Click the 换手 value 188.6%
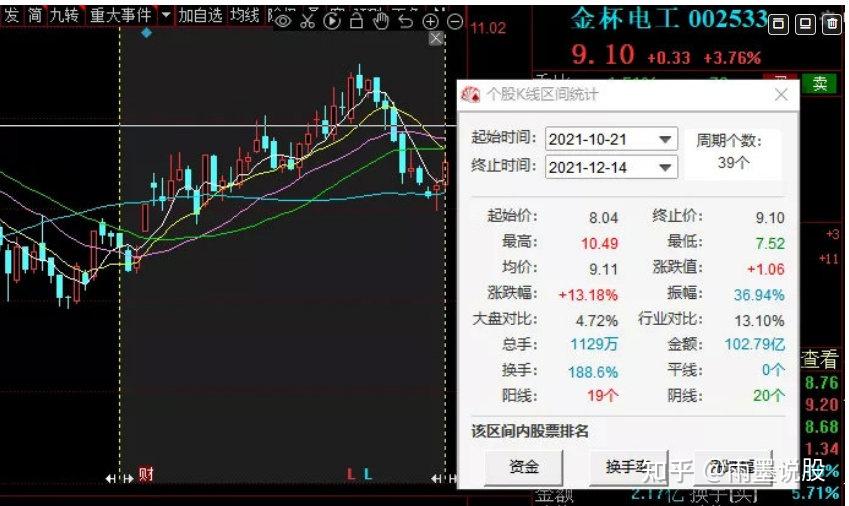This screenshot has width=849, height=506. [593, 372]
